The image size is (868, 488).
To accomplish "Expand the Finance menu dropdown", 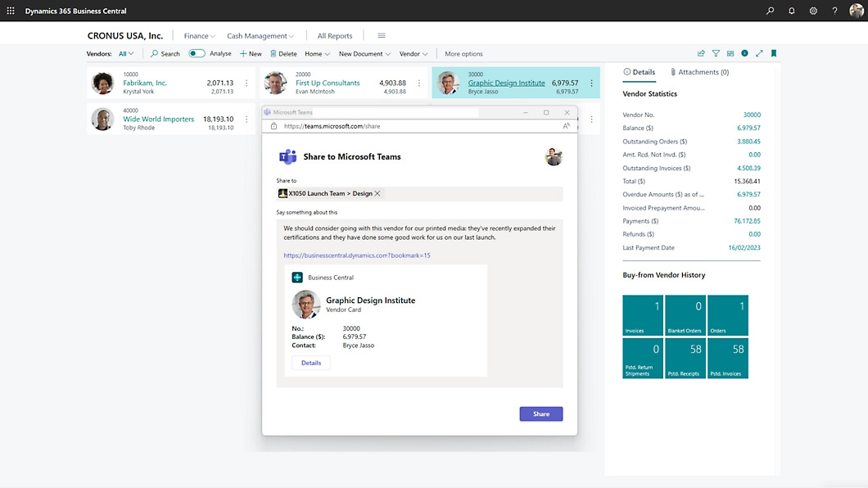I will [x=199, y=36].
